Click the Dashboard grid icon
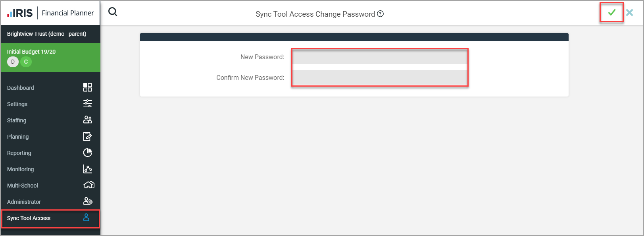The height and width of the screenshot is (236, 644). 88,87
